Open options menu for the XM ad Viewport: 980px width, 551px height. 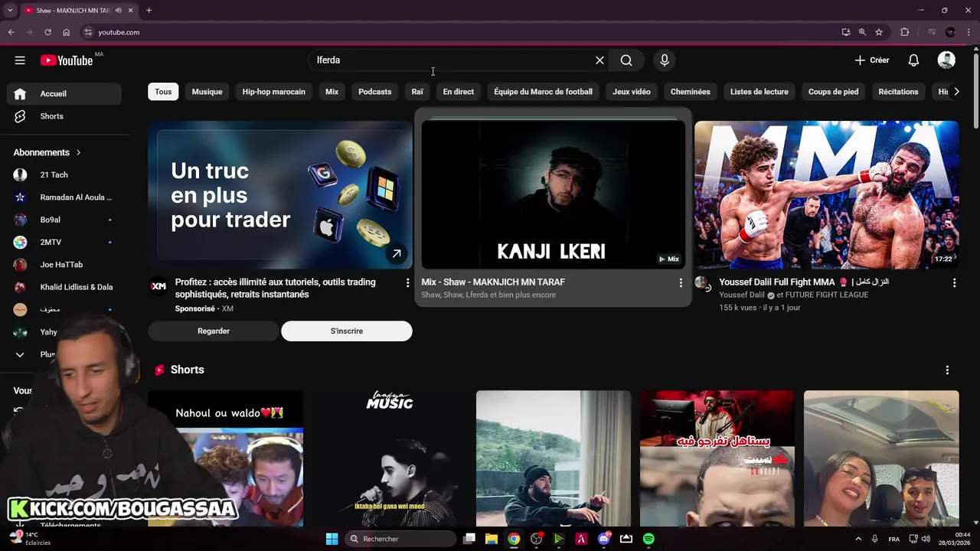[407, 283]
